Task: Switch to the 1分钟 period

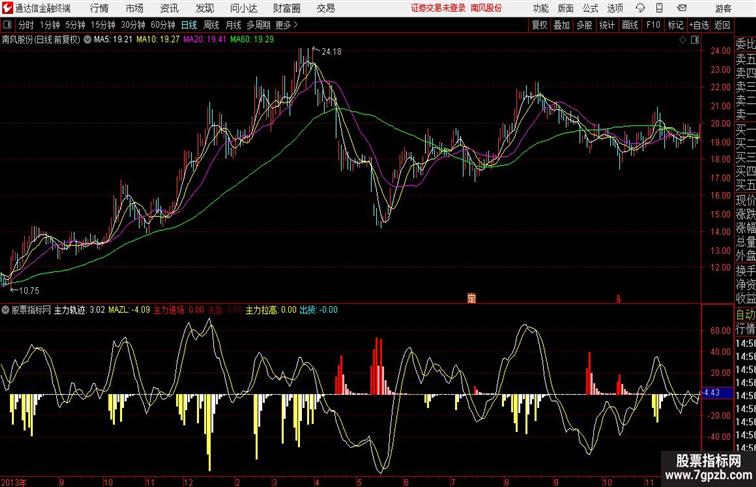Action: [x=50, y=25]
